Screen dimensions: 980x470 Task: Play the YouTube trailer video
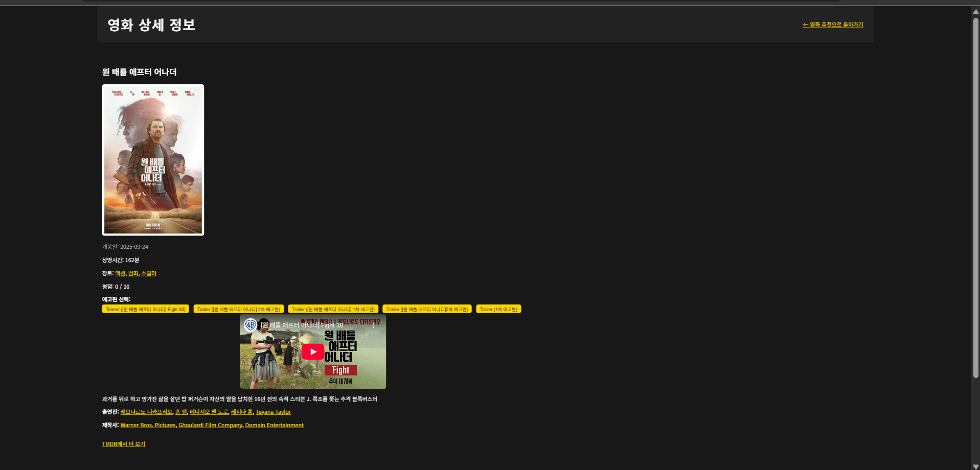[313, 351]
